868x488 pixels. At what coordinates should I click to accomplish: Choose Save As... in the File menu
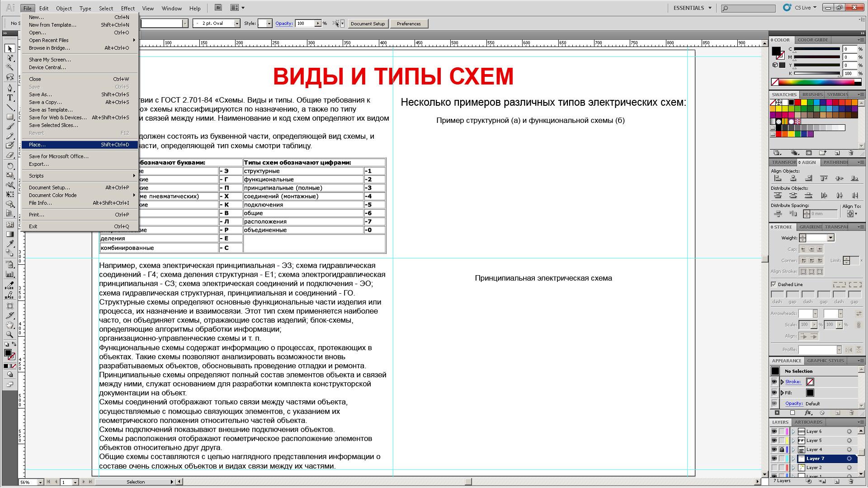pos(80,94)
